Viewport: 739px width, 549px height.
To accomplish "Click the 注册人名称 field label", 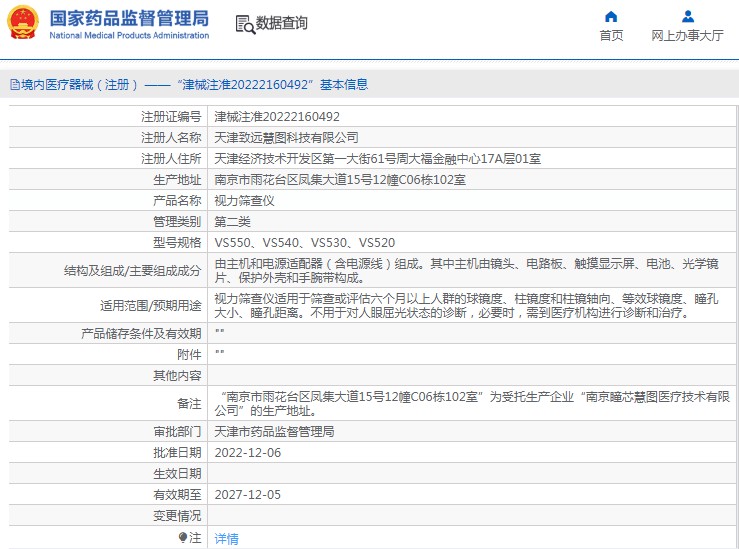I will click(x=171, y=138).
